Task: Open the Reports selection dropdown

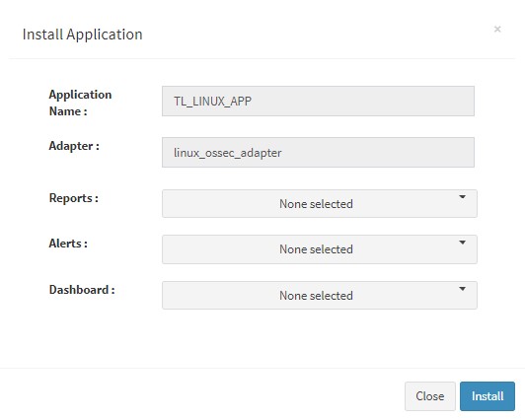Action: 320,204
